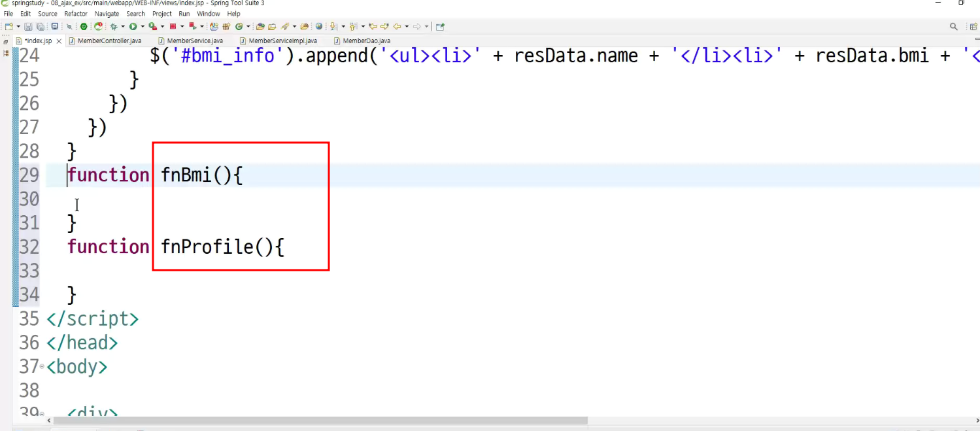
Task: Open the File menu
Action: (x=8, y=14)
